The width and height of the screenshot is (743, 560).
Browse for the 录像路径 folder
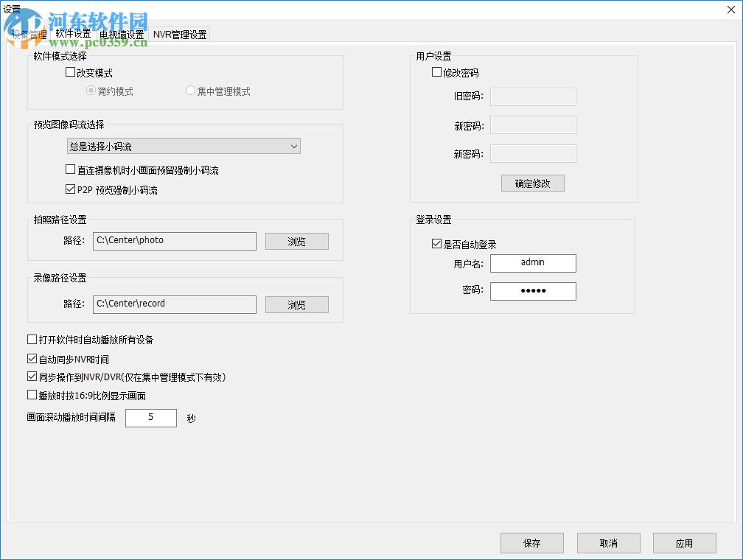click(x=296, y=304)
